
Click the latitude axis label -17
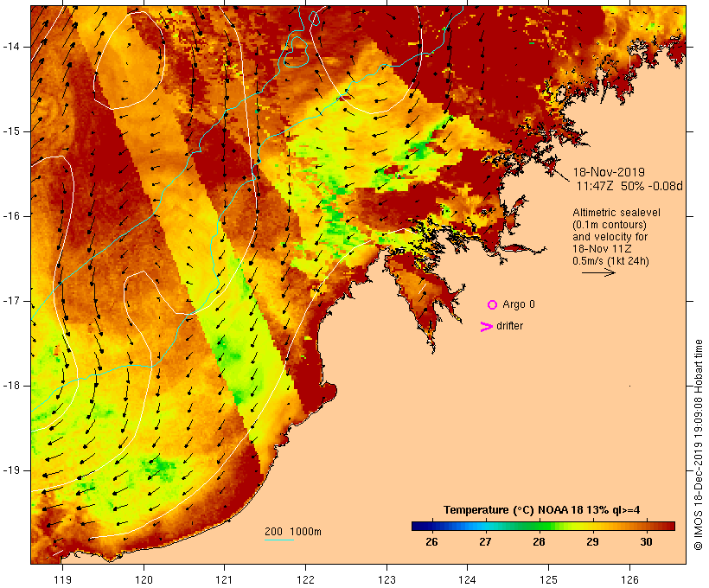[11, 301]
